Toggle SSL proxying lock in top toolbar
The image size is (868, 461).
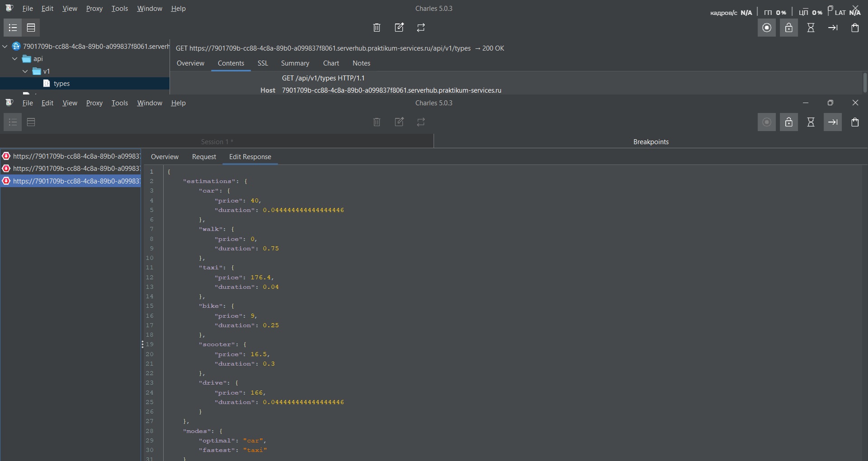pyautogui.click(x=788, y=28)
